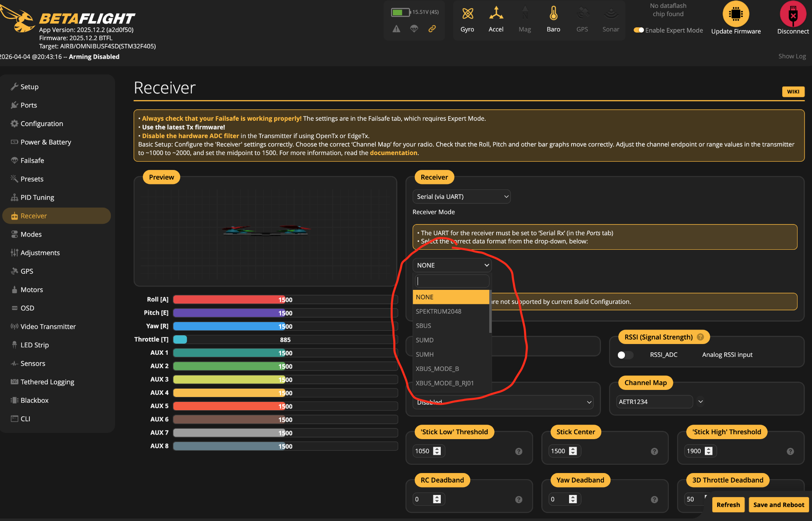
Task: Open the LED Strip tab
Action: click(x=57, y=345)
